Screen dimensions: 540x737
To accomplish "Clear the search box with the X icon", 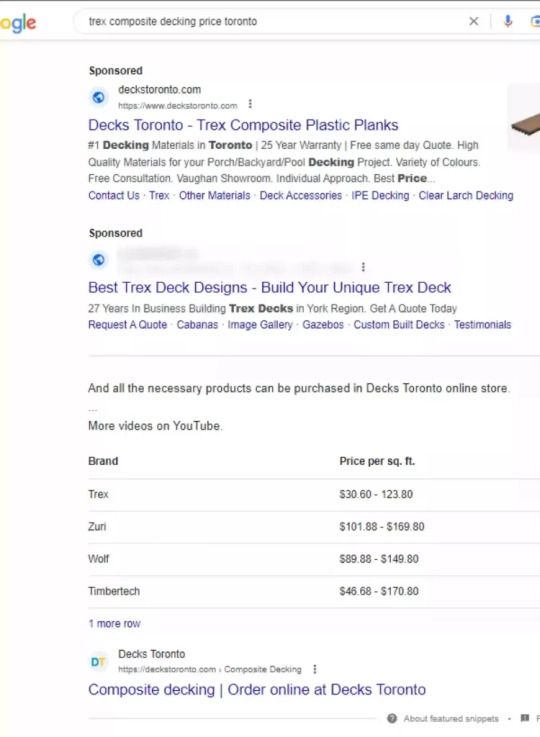I will (474, 21).
